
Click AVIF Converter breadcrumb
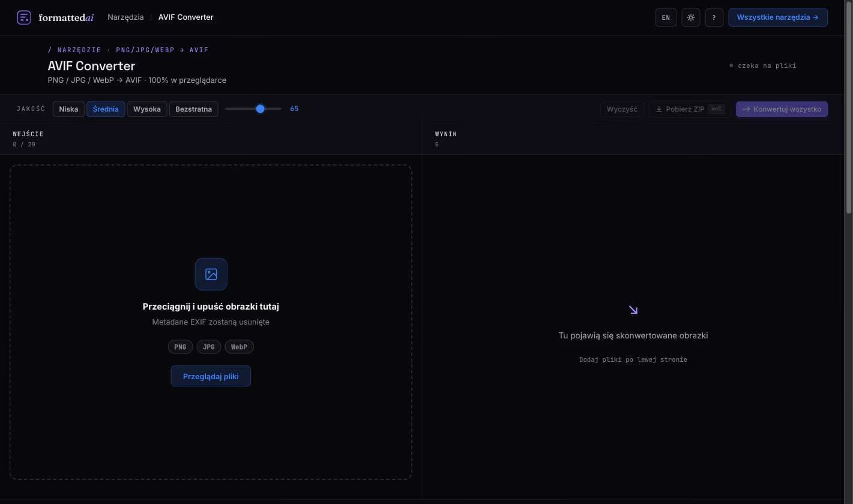(x=185, y=17)
